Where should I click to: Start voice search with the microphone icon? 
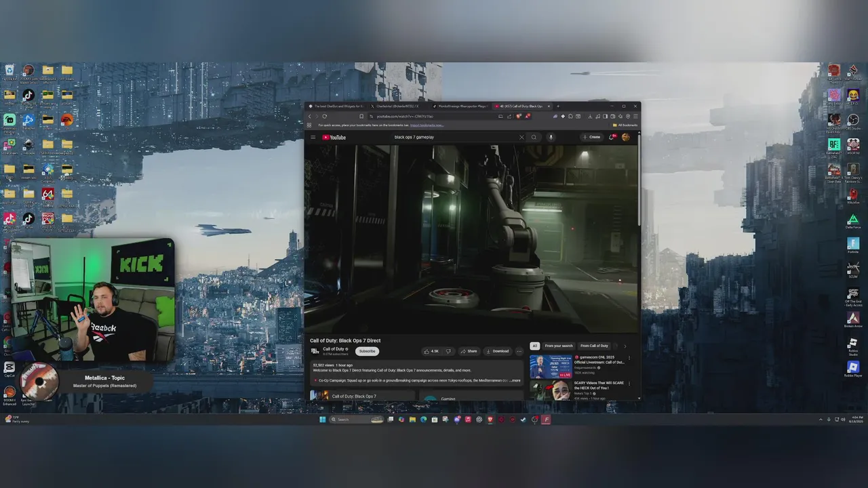(551, 137)
